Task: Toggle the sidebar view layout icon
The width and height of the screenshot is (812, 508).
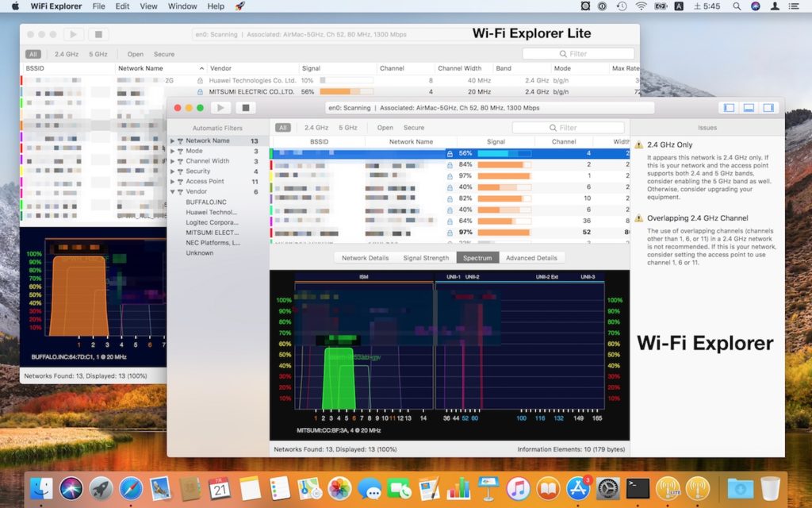Action: (x=728, y=107)
